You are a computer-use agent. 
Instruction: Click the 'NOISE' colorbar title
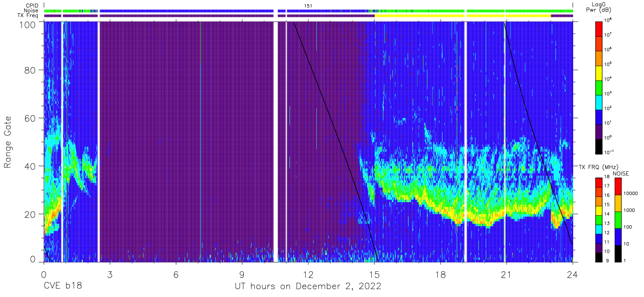pyautogui.click(x=620, y=173)
